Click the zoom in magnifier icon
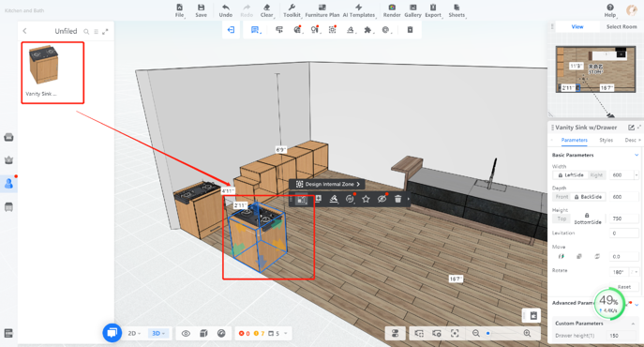 (528, 334)
